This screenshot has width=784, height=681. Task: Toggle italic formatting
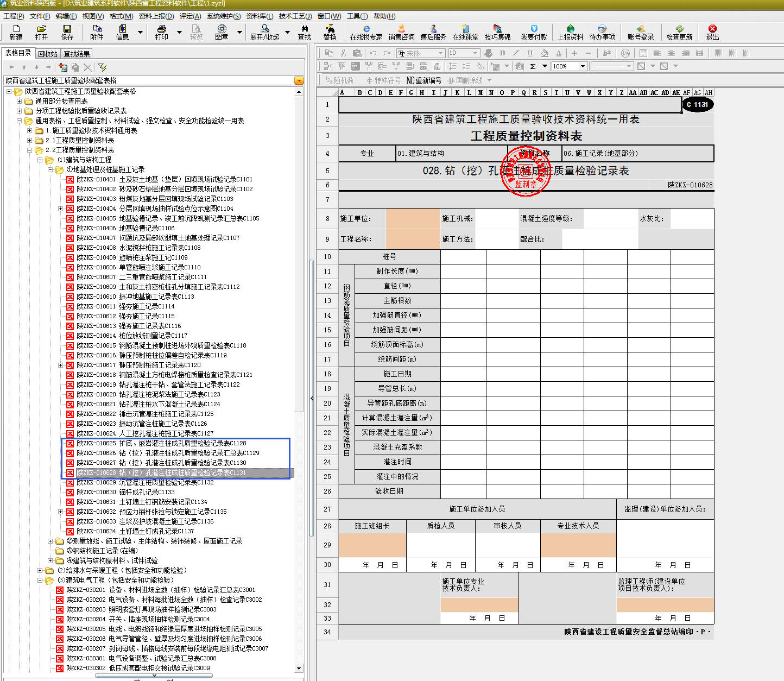[516, 53]
